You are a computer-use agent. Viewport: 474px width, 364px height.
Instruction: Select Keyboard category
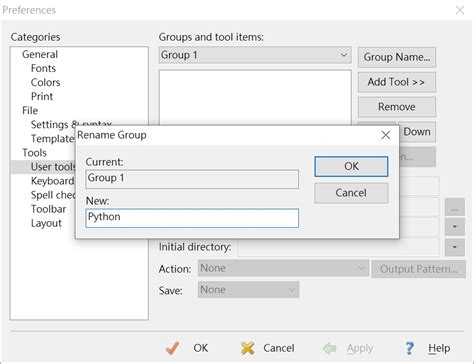click(x=52, y=181)
